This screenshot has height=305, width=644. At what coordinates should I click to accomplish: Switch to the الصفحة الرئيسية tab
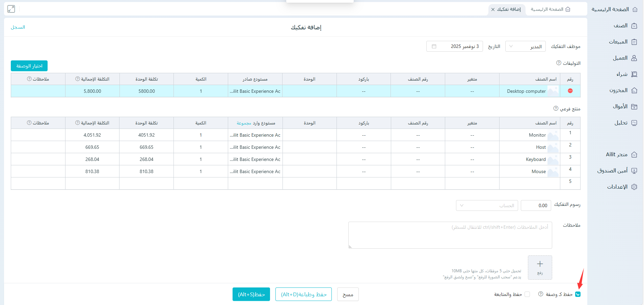point(550,9)
